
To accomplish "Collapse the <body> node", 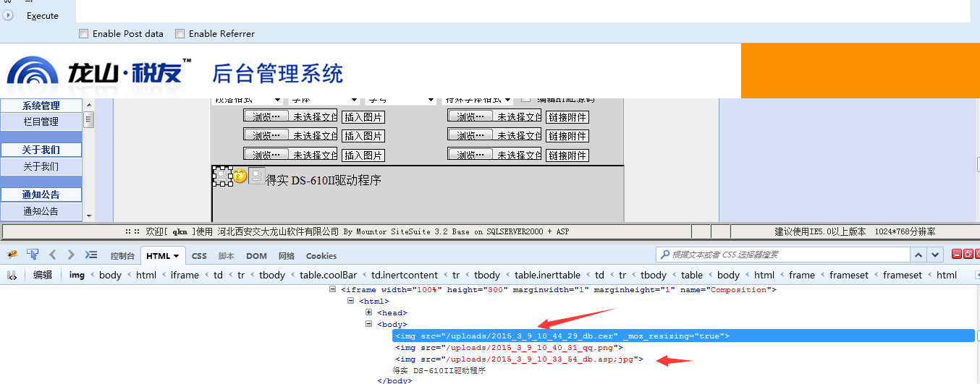I will (x=368, y=324).
